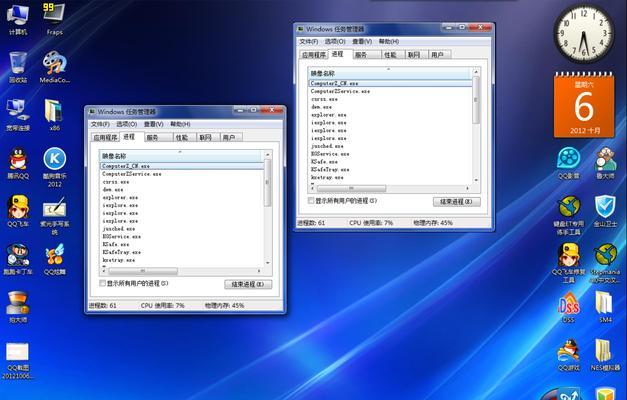
Task: Tick 显示所有用户的进程 in right Task Manager
Action: [x=311, y=201]
